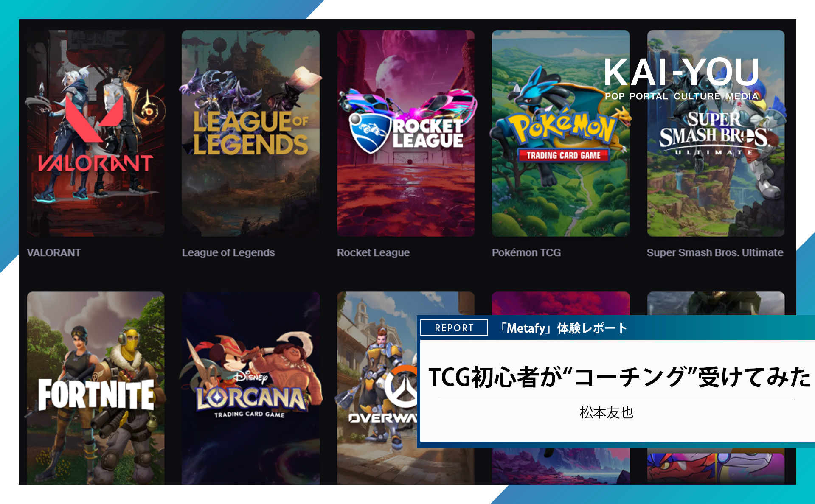
Task: Select the Pokémon TCG label
Action: pyautogui.click(x=527, y=252)
